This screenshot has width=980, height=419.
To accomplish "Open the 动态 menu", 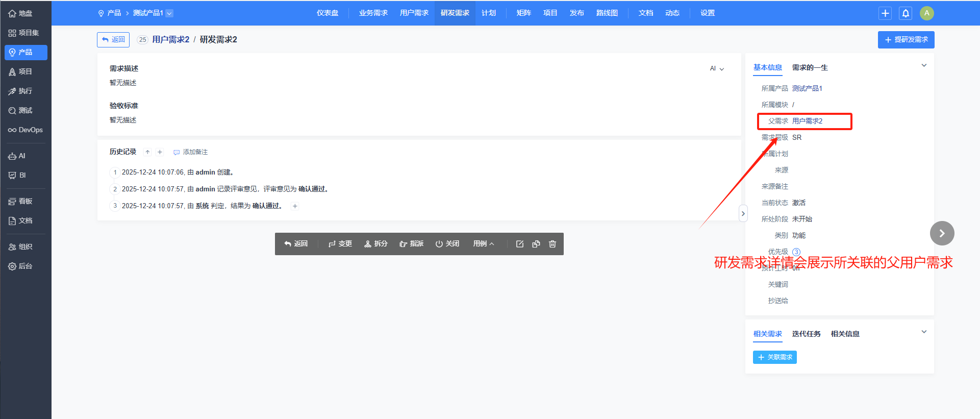I will click(x=672, y=13).
